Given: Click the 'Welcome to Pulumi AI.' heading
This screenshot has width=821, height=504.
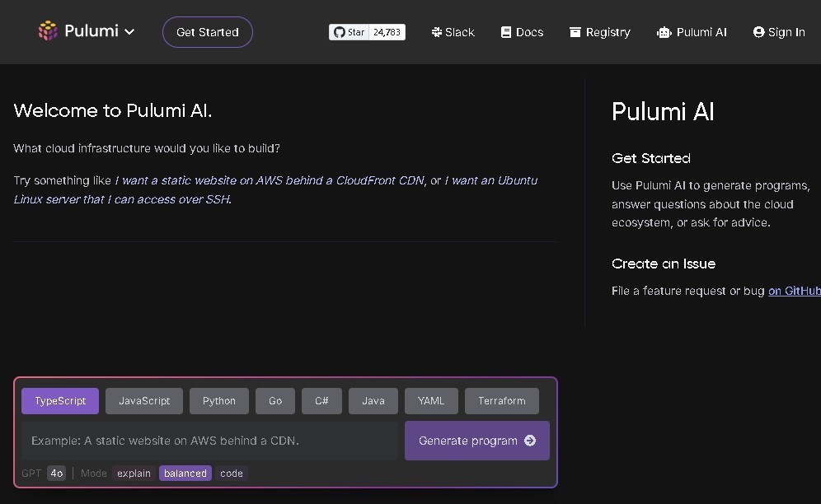Looking at the screenshot, I should 113,110.
